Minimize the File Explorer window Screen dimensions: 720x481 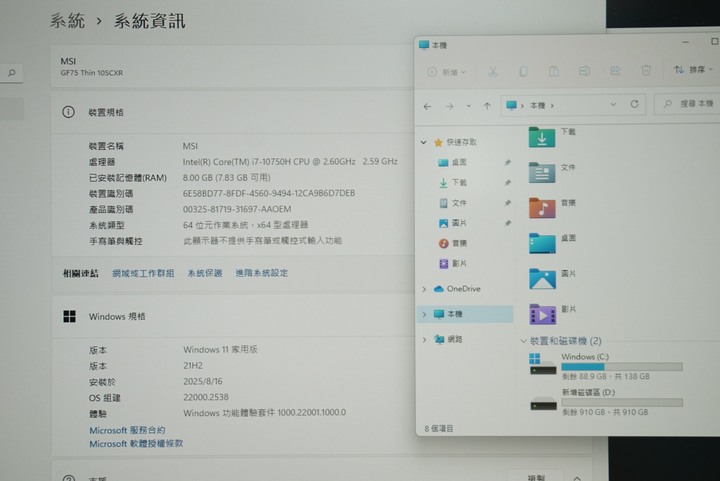pyautogui.click(x=686, y=42)
